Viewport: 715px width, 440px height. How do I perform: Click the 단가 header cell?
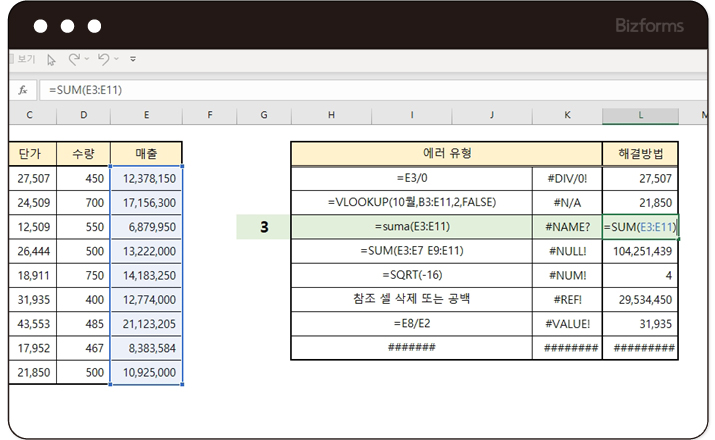[32, 154]
